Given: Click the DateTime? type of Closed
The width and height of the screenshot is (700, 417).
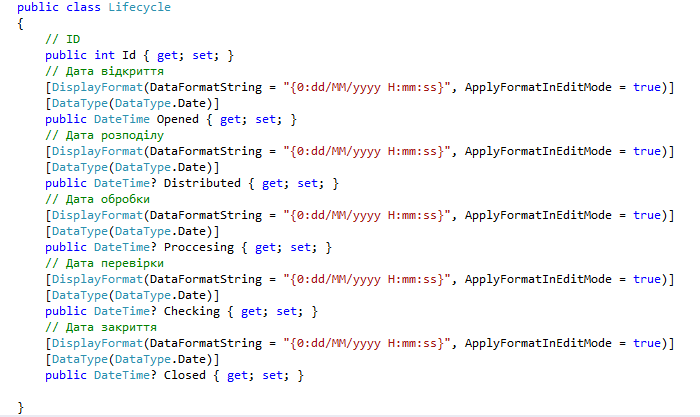Looking at the screenshot, I should point(125,375).
